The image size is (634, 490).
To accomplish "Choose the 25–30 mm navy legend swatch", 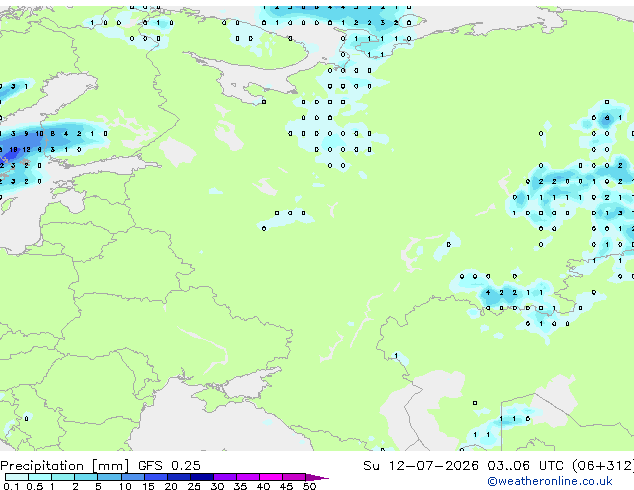I will 201,477.
